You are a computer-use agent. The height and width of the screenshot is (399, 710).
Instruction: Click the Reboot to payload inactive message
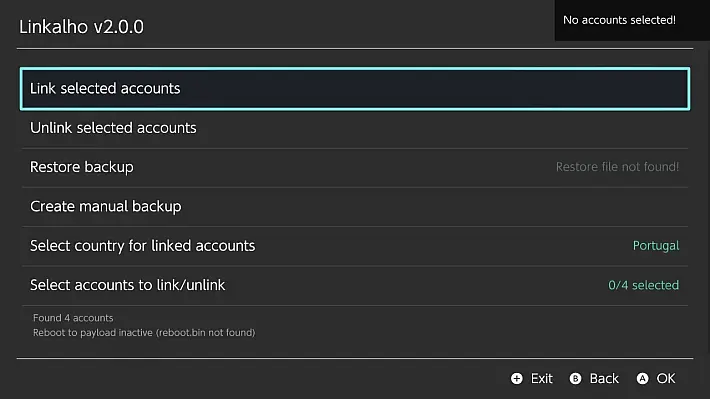[x=144, y=332]
